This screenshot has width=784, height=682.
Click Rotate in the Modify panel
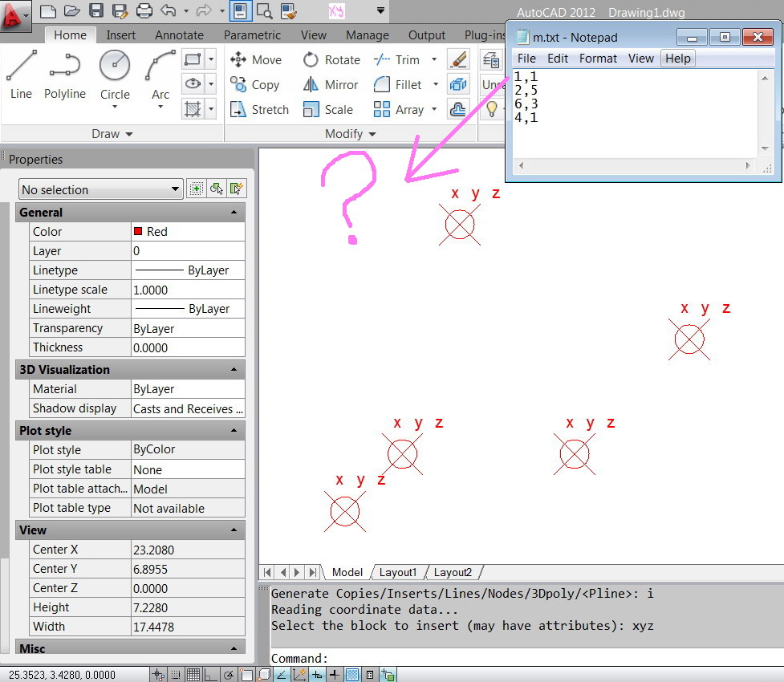tap(331, 59)
